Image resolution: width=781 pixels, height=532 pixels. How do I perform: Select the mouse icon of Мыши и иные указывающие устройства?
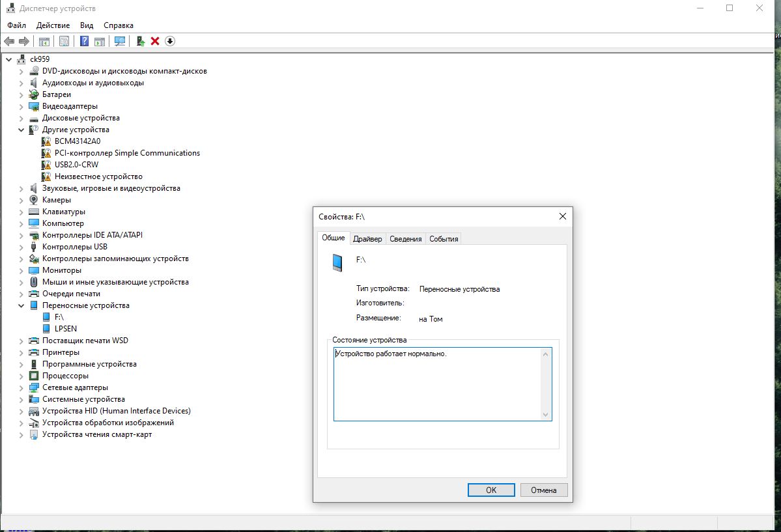(34, 282)
